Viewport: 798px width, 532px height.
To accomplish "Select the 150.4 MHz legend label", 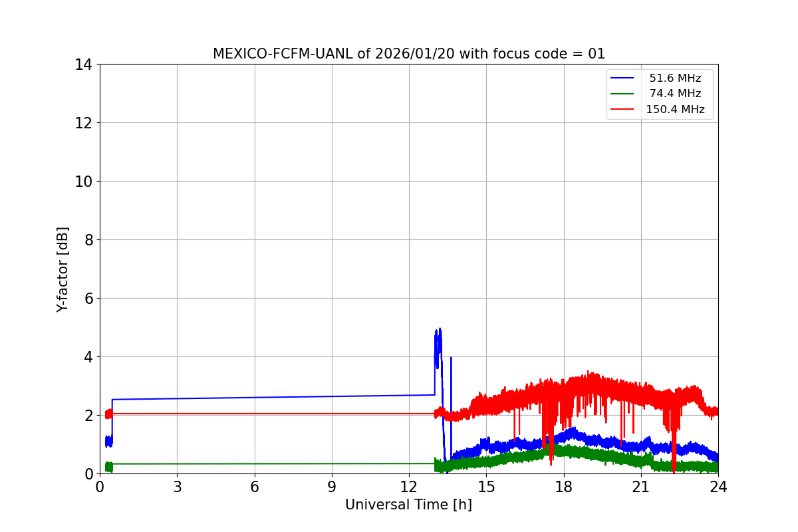I will point(675,110).
